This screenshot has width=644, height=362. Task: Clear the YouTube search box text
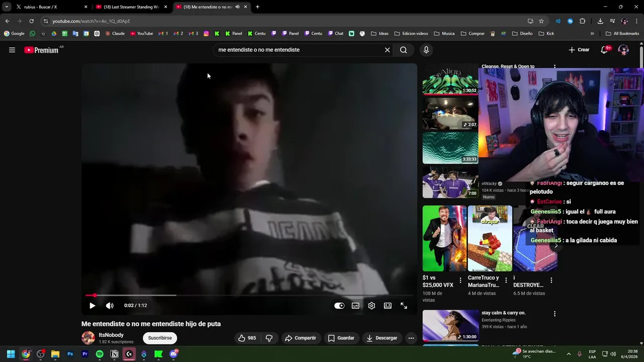pyautogui.click(x=387, y=50)
